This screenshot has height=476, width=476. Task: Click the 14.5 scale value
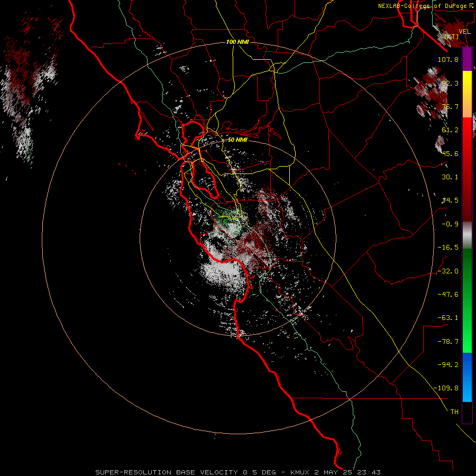(x=450, y=200)
